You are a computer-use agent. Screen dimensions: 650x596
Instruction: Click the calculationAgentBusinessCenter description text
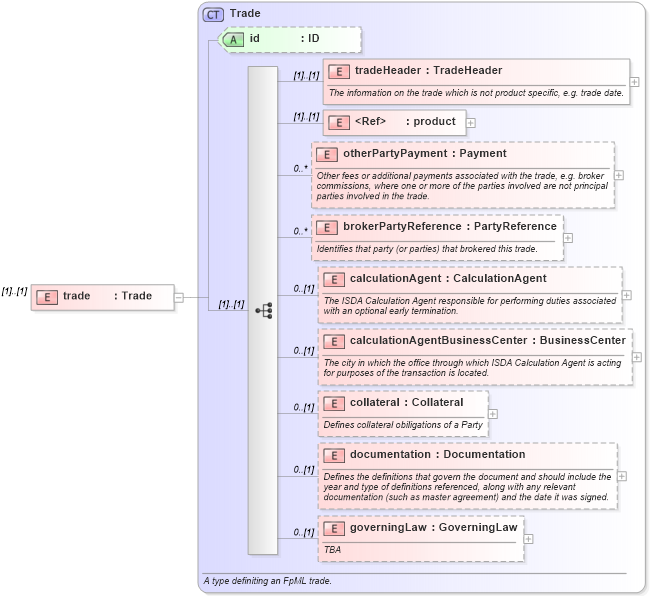tap(472, 368)
